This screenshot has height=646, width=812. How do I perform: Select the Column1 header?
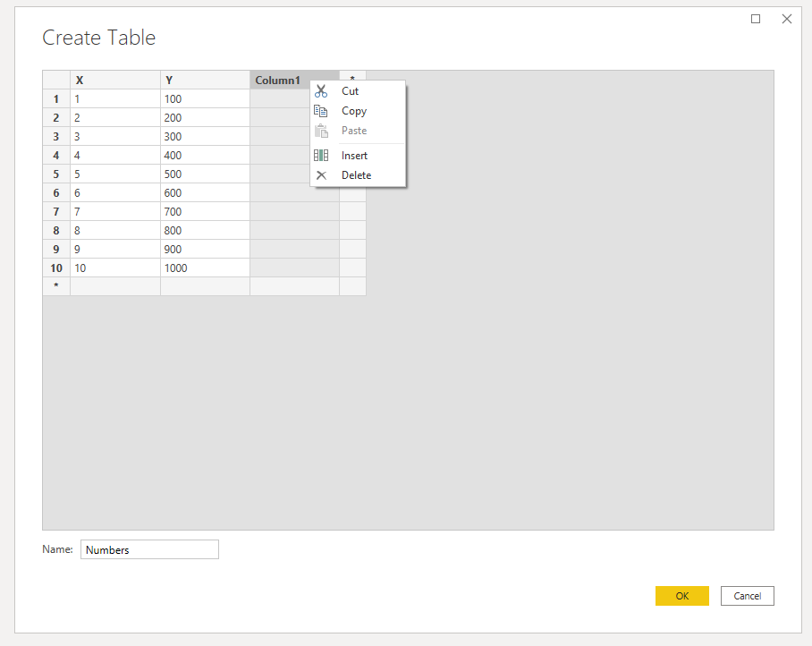294,80
